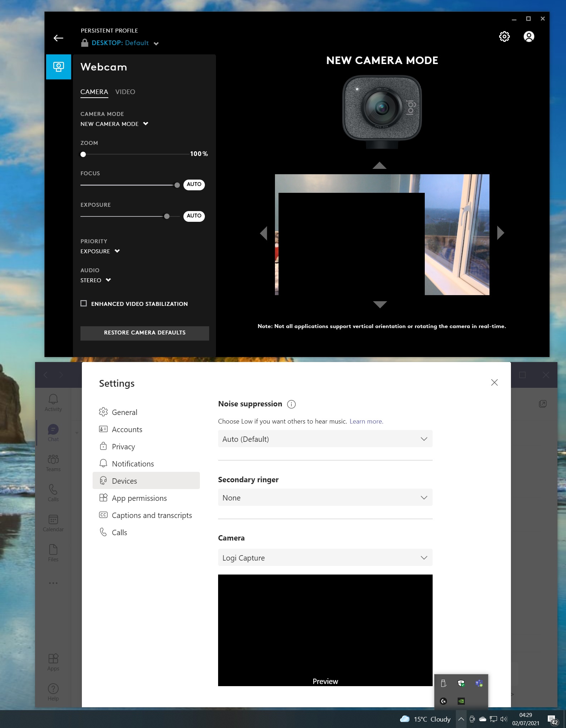This screenshot has height=728, width=566.
Task: Tilt camera up with the up triangle
Action: coord(379,165)
